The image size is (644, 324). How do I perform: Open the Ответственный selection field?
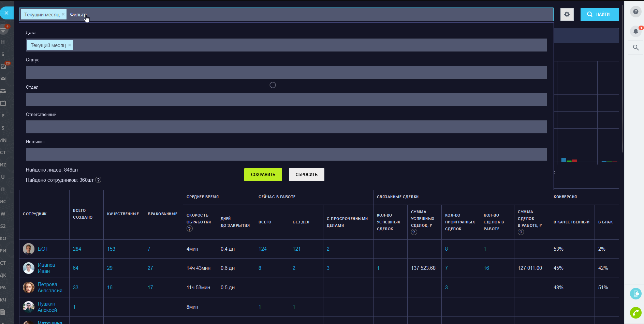286,127
